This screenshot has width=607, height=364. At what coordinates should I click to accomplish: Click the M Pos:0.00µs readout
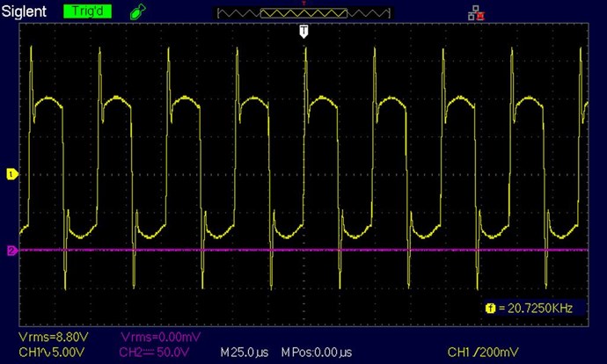tap(317, 353)
